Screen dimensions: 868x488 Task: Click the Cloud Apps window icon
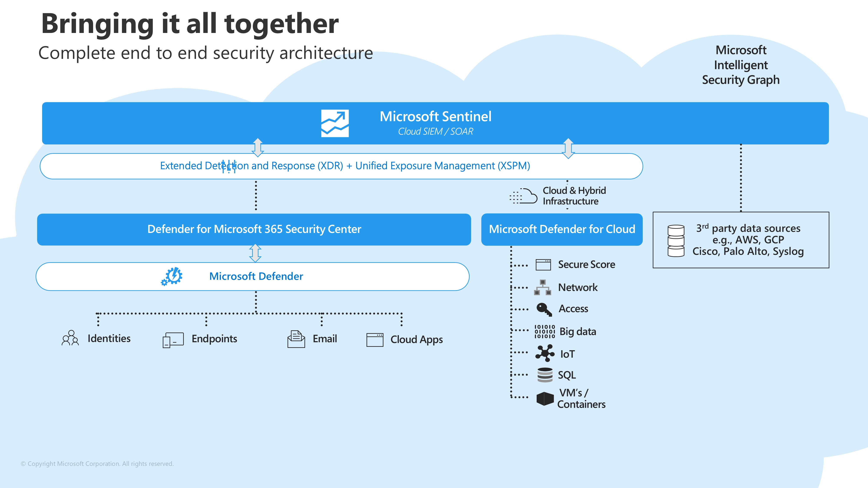pos(375,339)
